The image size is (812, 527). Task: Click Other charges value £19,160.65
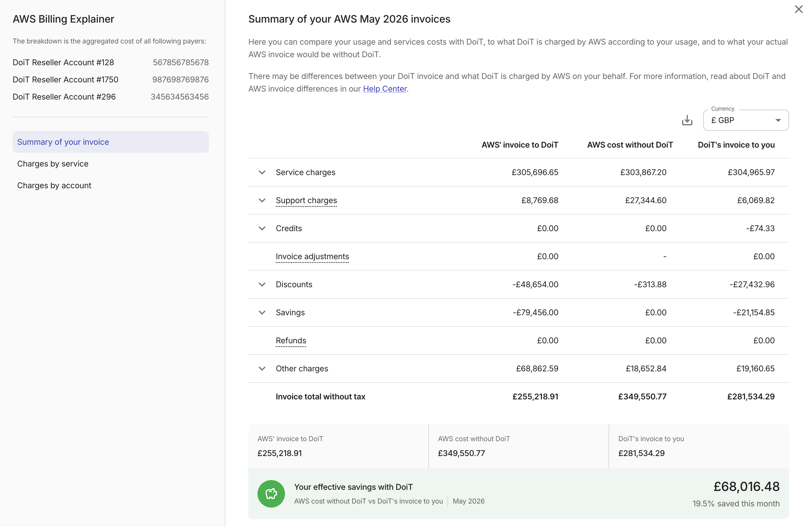[755, 368]
